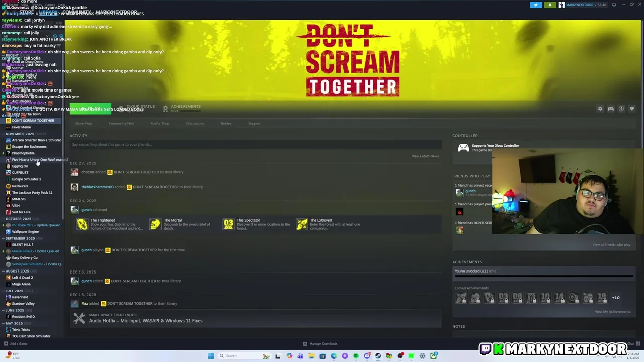Open the Xbox app on the taskbar
This screenshot has height=362, width=644.
[433, 356]
